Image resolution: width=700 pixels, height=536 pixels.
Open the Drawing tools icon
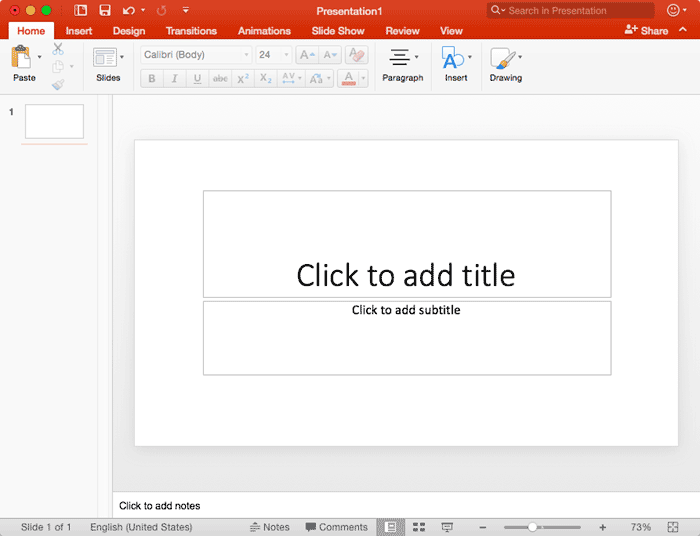pos(503,58)
